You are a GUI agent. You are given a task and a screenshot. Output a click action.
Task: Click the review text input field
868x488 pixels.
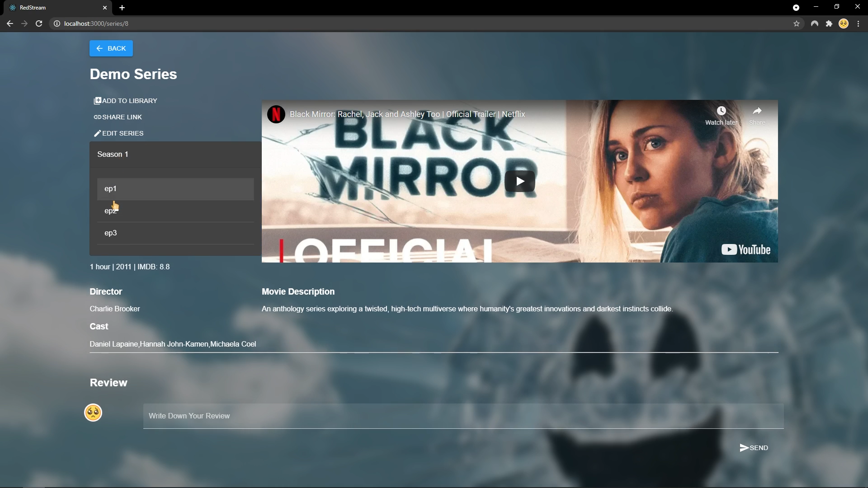pyautogui.click(x=463, y=416)
